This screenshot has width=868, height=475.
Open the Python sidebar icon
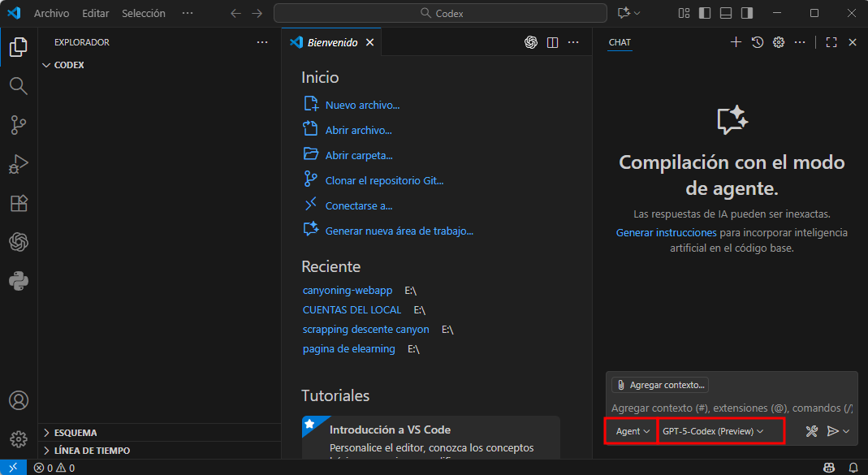click(18, 281)
